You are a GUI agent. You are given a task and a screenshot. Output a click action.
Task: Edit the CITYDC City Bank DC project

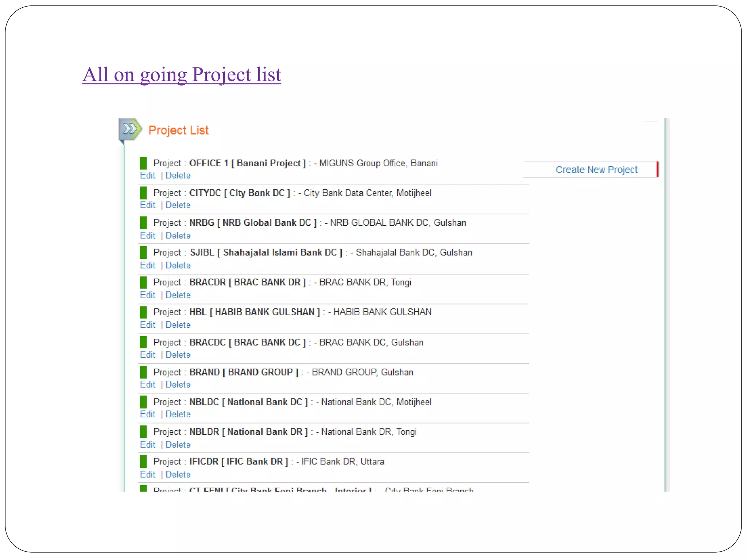148,205
